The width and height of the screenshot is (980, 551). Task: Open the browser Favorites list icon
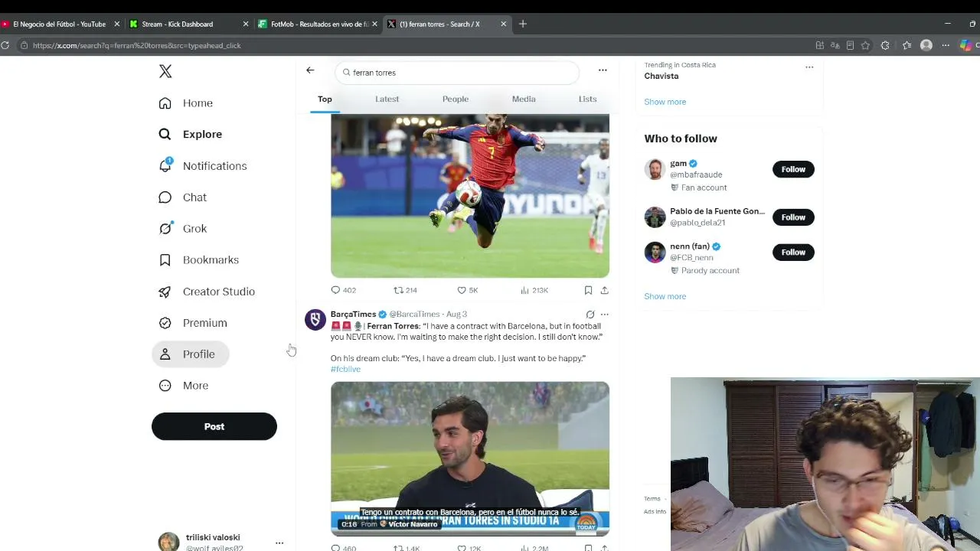pyautogui.click(x=906, y=45)
